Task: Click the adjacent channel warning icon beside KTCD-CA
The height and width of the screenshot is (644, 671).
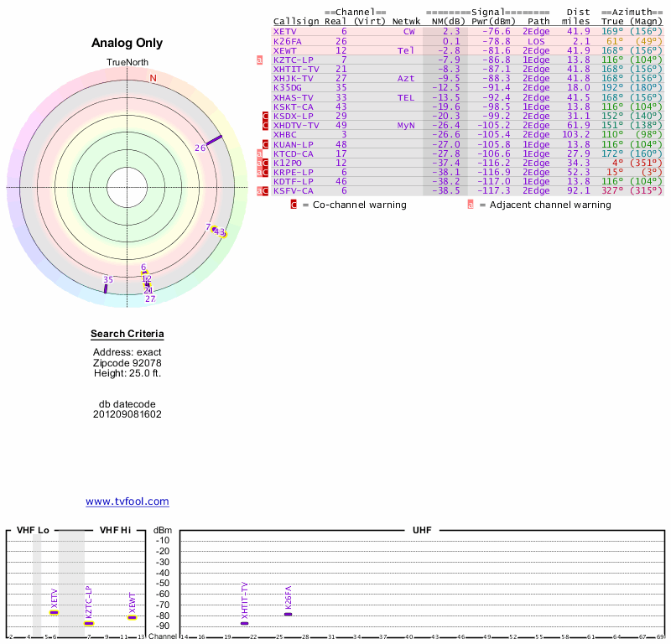Action: [x=260, y=153]
